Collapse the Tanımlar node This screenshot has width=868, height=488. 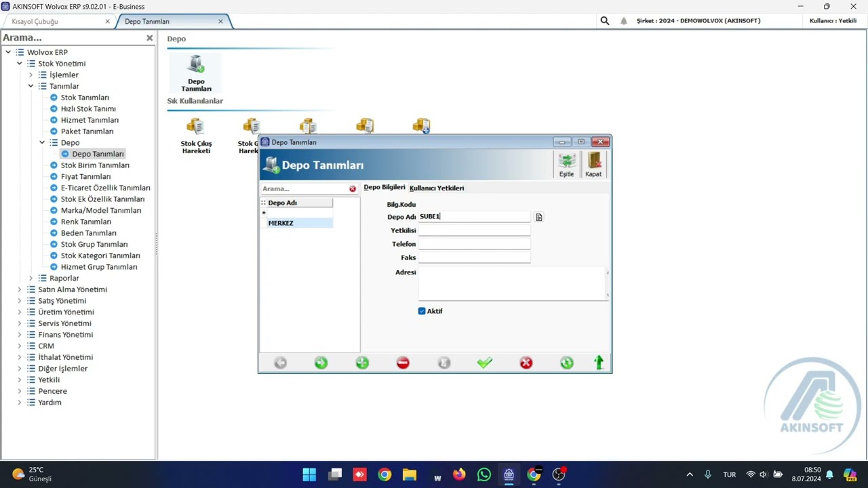(31, 86)
